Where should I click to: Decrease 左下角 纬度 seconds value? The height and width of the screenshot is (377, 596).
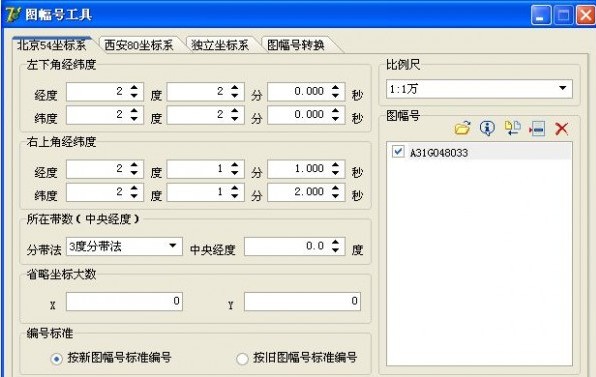(x=335, y=119)
